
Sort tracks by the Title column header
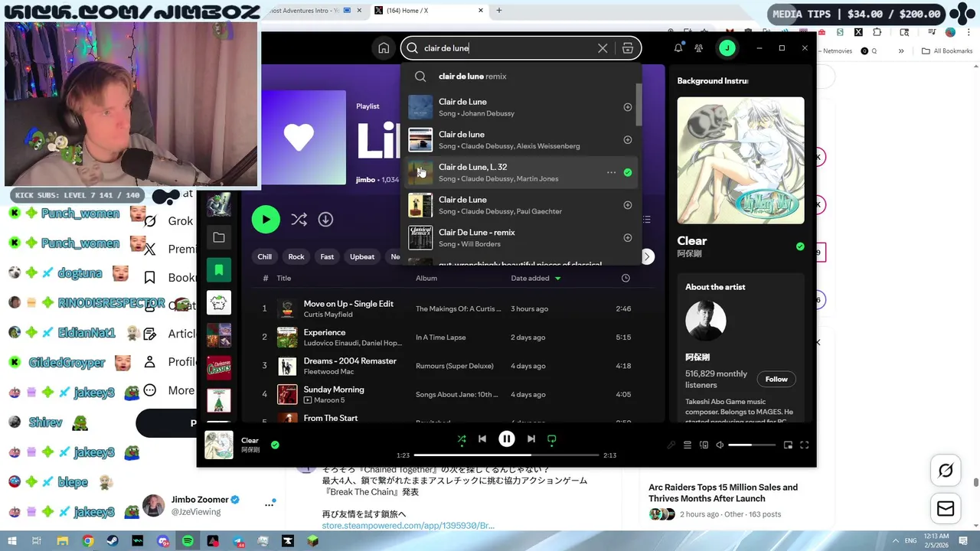point(284,279)
